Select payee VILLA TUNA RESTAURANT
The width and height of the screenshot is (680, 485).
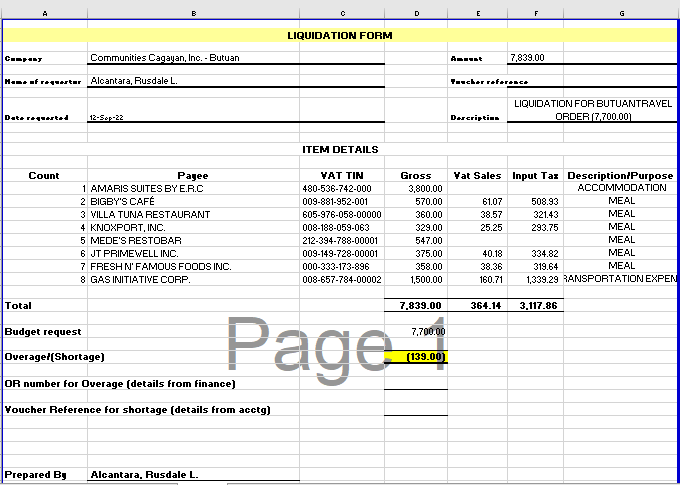[193, 215]
